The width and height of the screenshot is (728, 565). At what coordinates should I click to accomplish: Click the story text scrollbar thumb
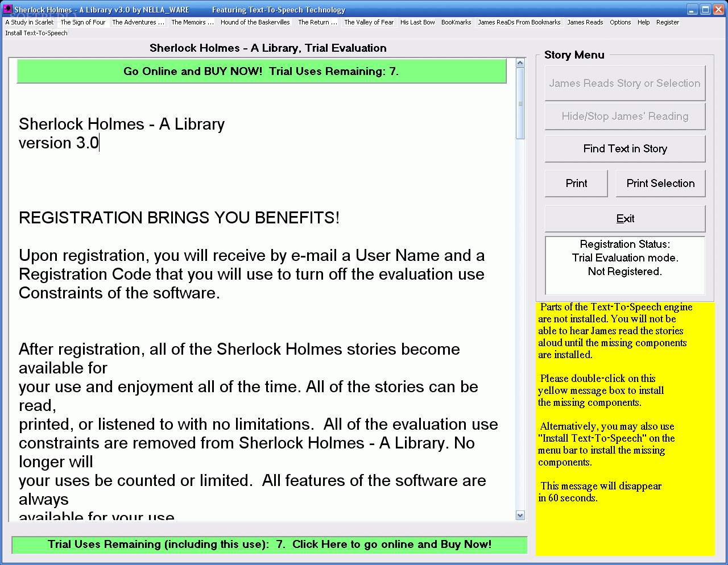[520, 103]
